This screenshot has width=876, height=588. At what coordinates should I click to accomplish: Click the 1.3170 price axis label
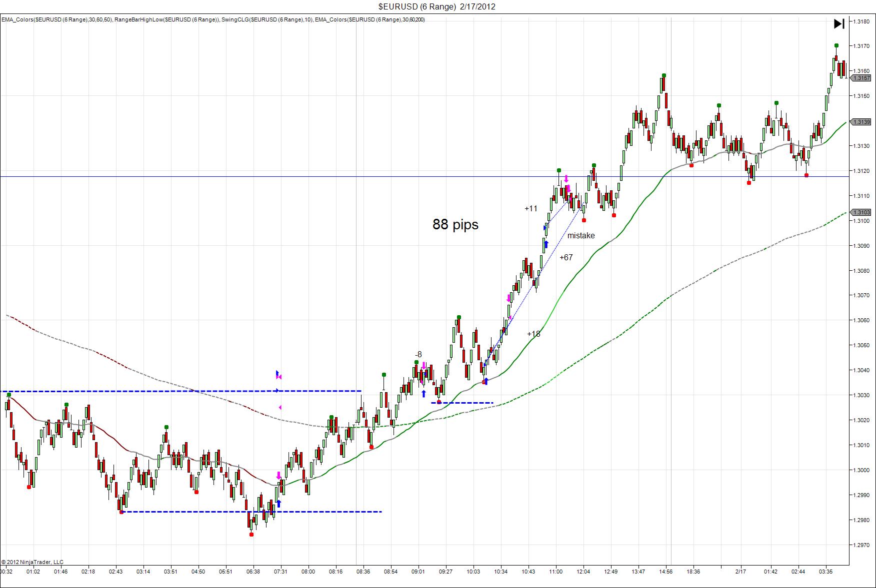[x=862, y=46]
